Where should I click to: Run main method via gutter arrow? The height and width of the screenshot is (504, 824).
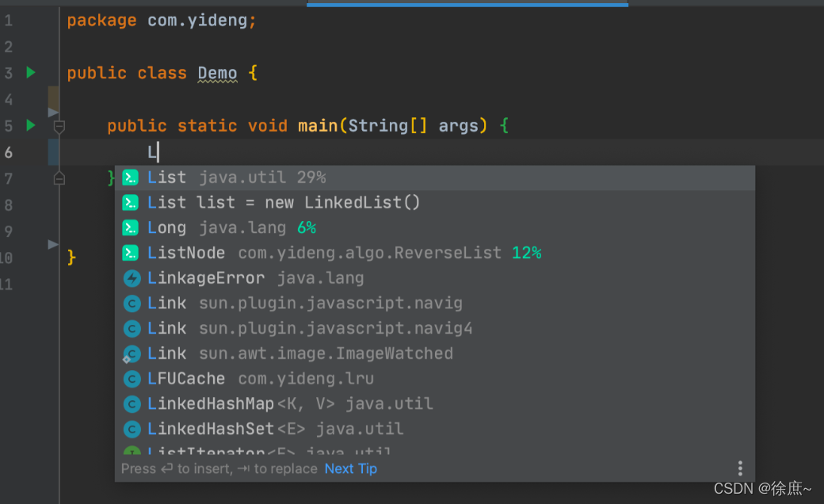tap(31, 125)
